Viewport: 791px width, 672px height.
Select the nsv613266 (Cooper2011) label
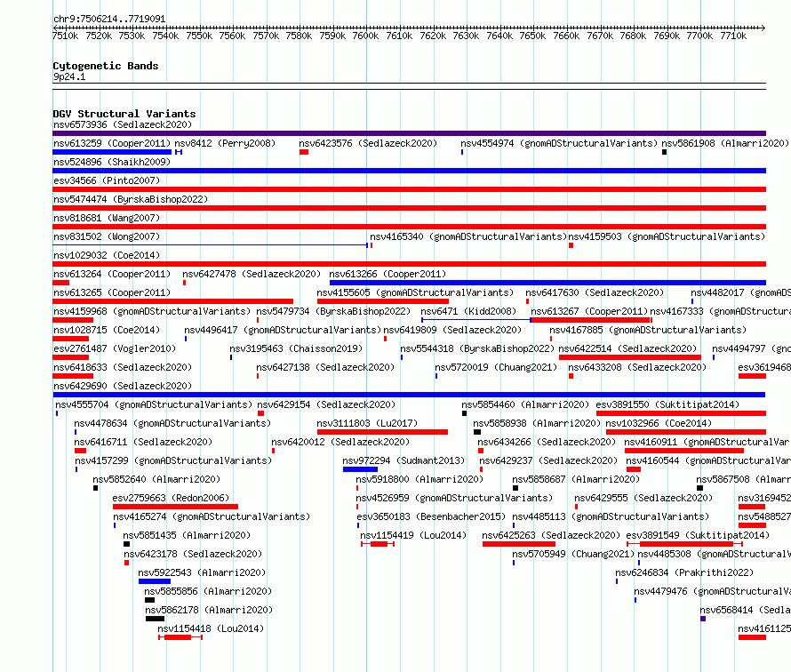(x=388, y=274)
